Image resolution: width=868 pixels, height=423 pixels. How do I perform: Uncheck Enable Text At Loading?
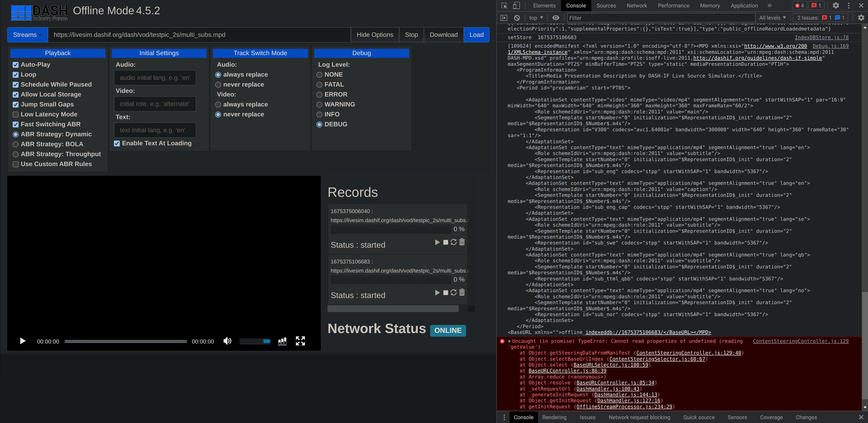tap(117, 143)
